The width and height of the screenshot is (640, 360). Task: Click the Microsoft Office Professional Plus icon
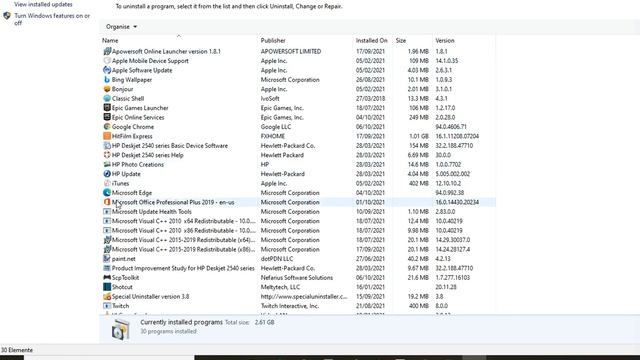click(107, 202)
